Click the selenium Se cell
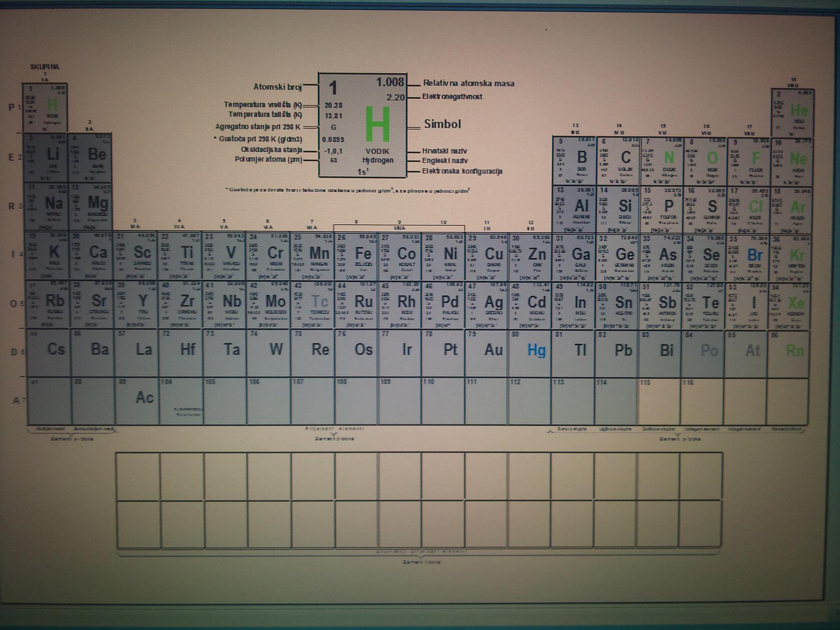Image resolution: width=840 pixels, height=630 pixels. click(704, 258)
